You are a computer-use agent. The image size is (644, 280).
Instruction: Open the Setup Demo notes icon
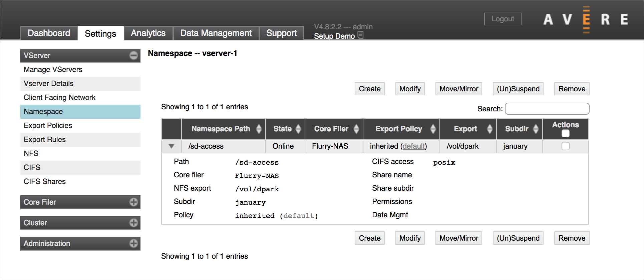(360, 35)
